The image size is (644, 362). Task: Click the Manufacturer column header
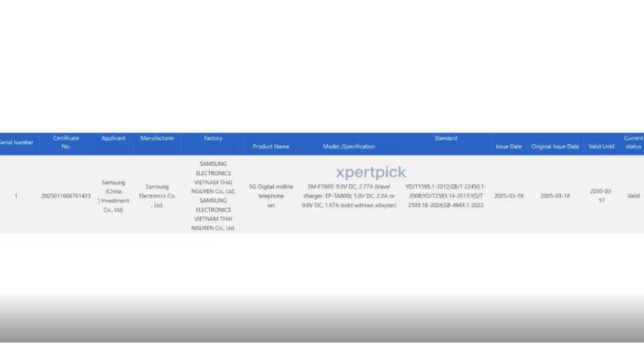pos(157,138)
